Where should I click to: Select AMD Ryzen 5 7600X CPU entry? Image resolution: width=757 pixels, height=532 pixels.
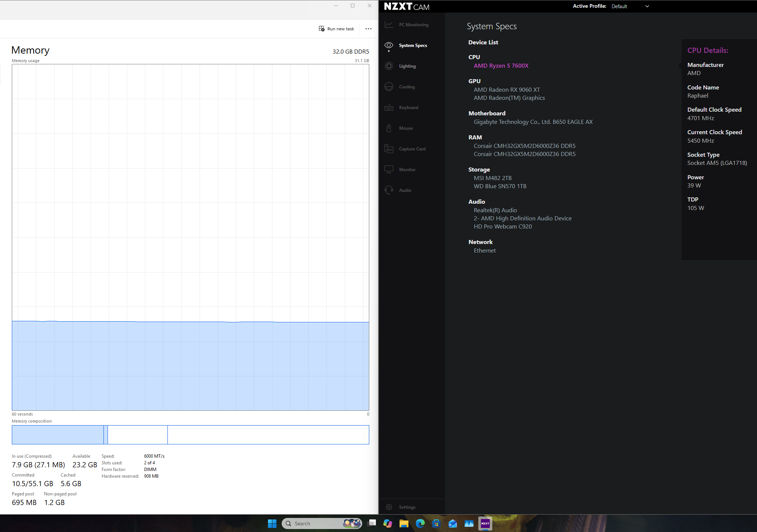click(x=501, y=66)
